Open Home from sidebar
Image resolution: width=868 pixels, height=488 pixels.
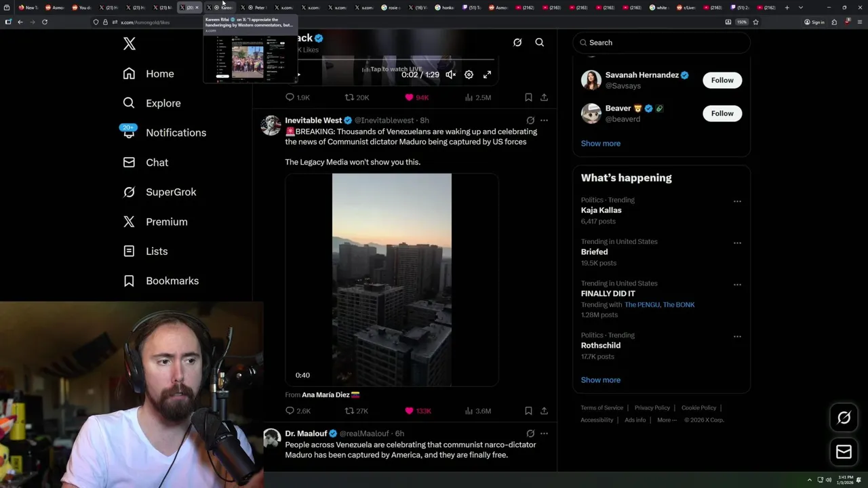(149, 74)
